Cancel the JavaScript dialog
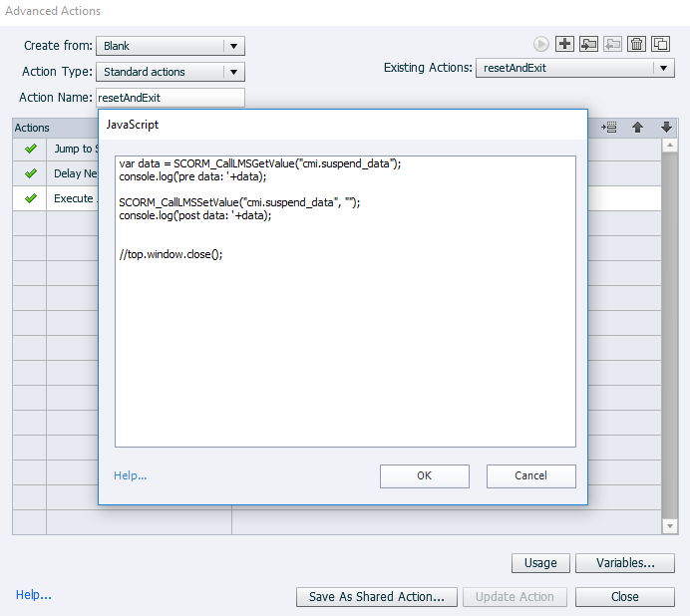 click(530, 476)
